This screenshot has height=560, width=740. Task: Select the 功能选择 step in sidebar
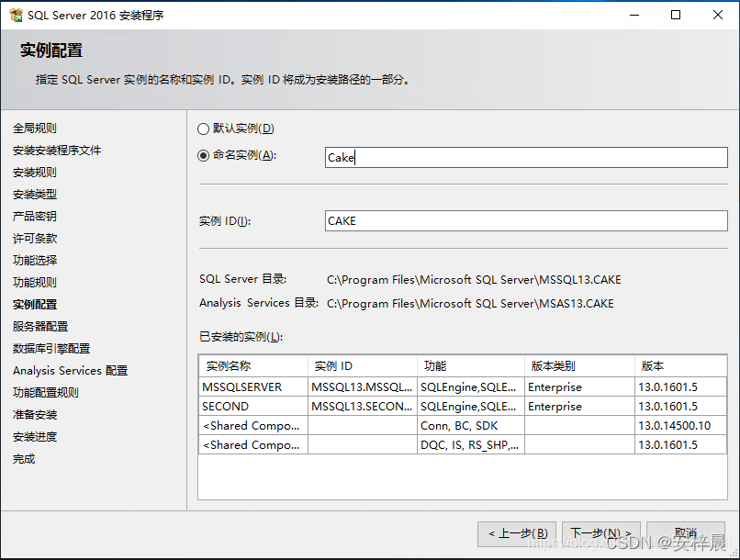[x=35, y=261]
